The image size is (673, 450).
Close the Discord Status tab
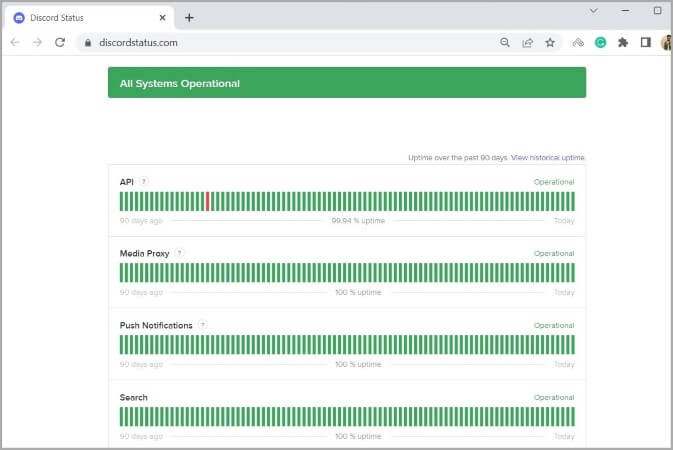pyautogui.click(x=162, y=17)
